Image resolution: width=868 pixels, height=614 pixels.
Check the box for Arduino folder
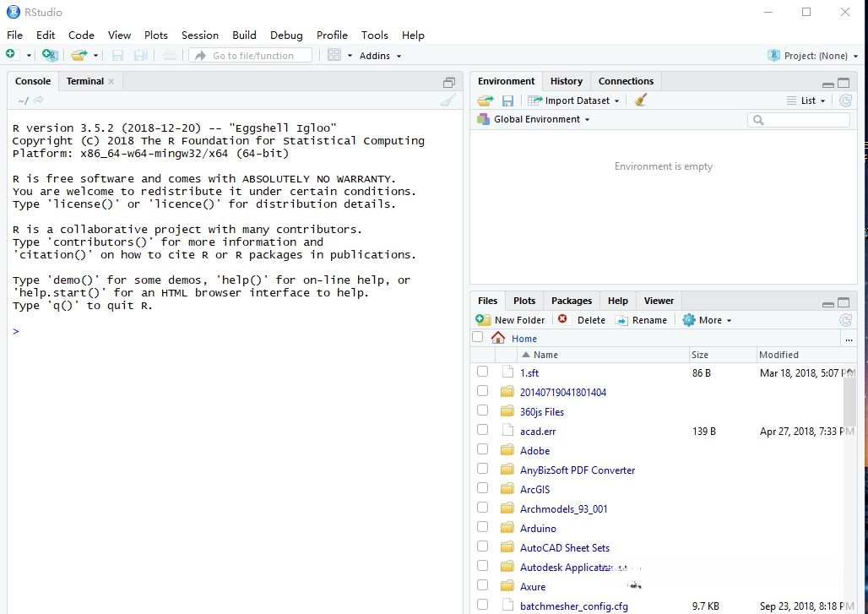tap(483, 526)
